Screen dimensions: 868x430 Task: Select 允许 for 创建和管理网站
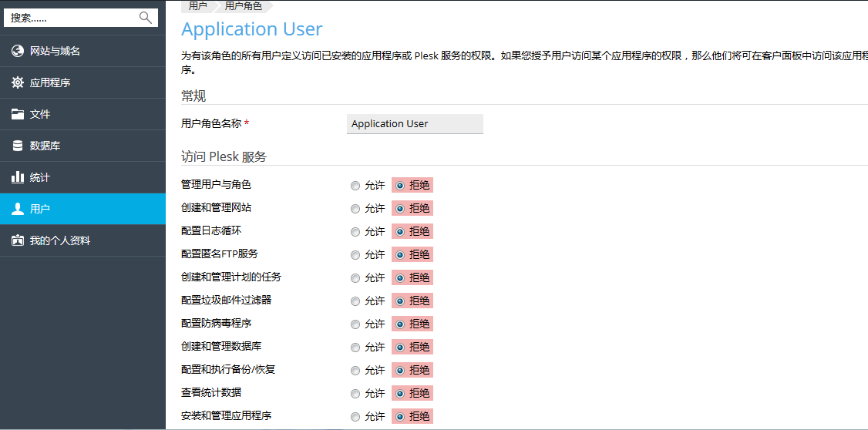coord(355,209)
